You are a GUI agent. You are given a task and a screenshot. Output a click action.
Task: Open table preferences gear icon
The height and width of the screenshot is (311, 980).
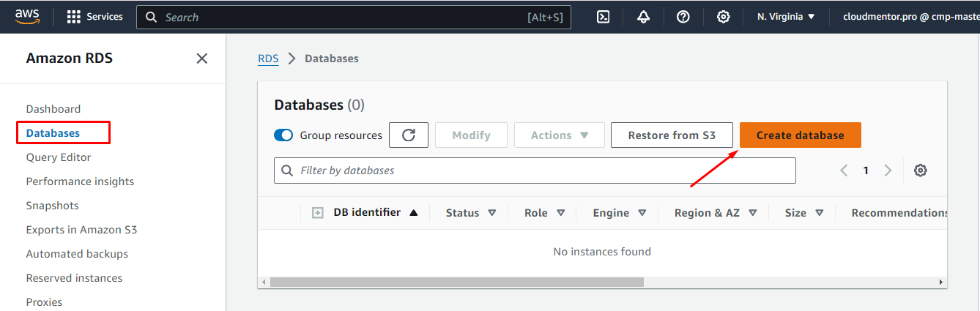(921, 171)
